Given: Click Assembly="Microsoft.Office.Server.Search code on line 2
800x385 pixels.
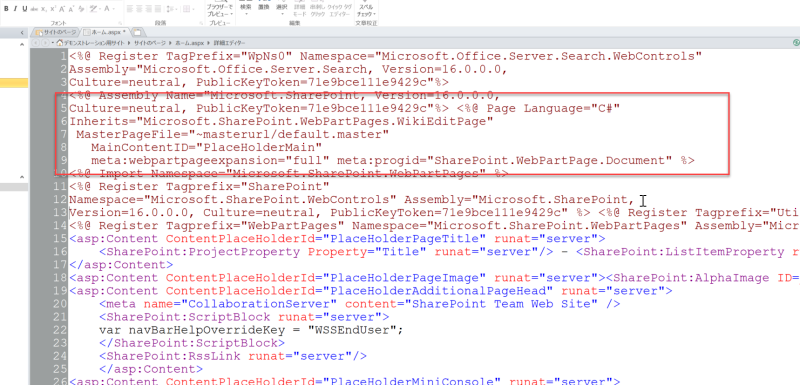Looking at the screenshot, I should [218, 69].
